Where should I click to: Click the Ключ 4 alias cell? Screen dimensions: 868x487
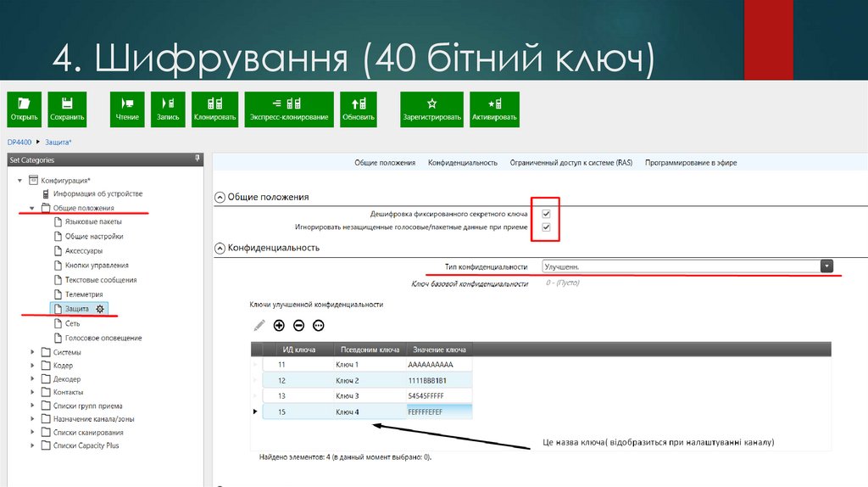click(x=370, y=411)
